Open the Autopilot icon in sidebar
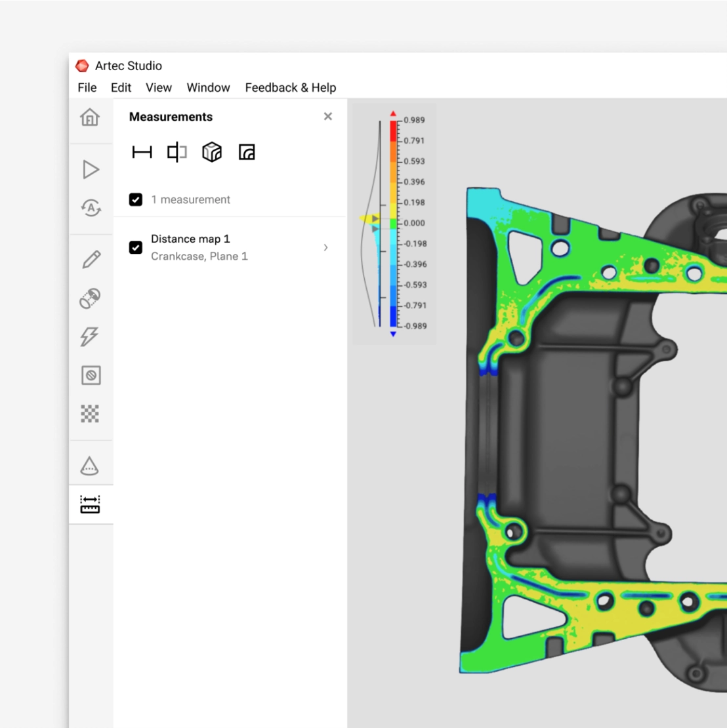Viewport: 727px width, 728px height. tap(91, 208)
